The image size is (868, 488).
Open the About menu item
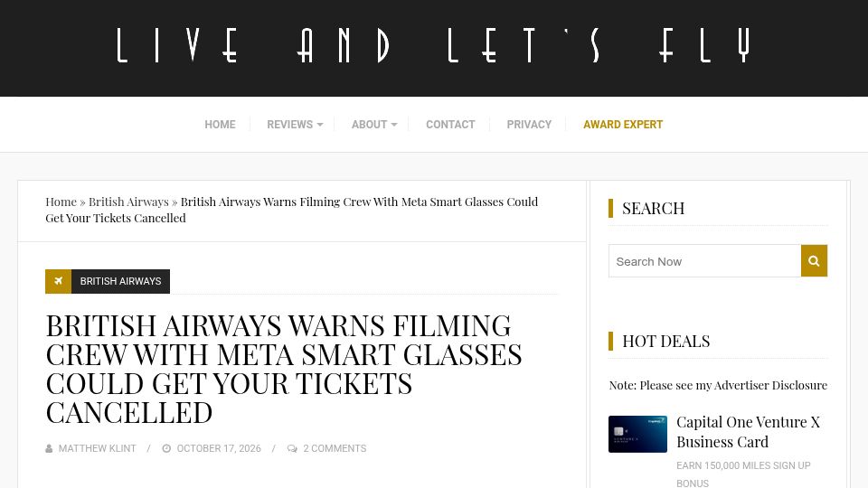369,125
